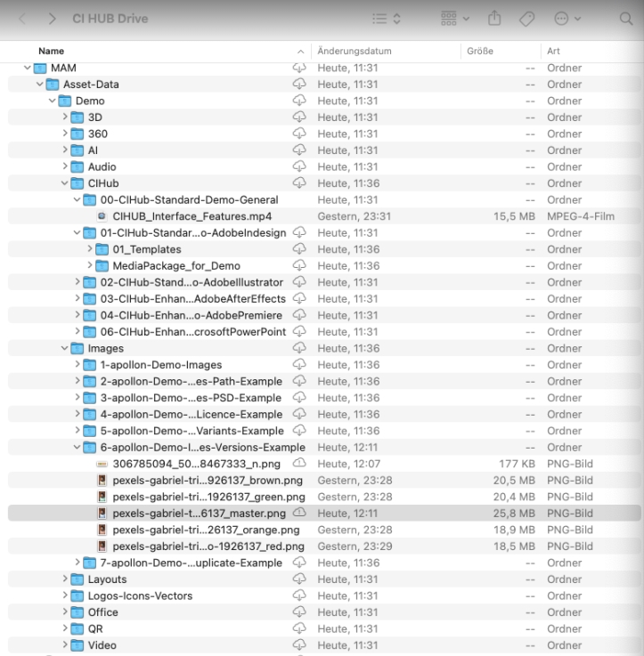Click thumbnail icon of green.png file
644x656 pixels.
pos(102,497)
